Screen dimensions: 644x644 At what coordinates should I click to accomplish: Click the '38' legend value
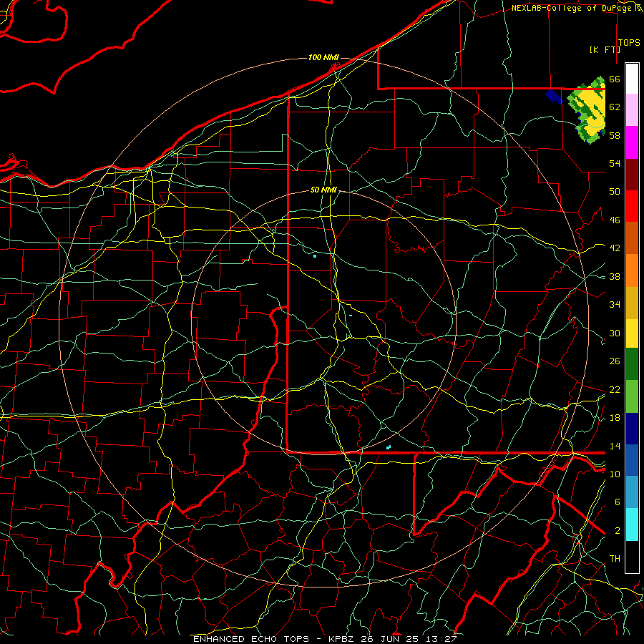(615, 277)
